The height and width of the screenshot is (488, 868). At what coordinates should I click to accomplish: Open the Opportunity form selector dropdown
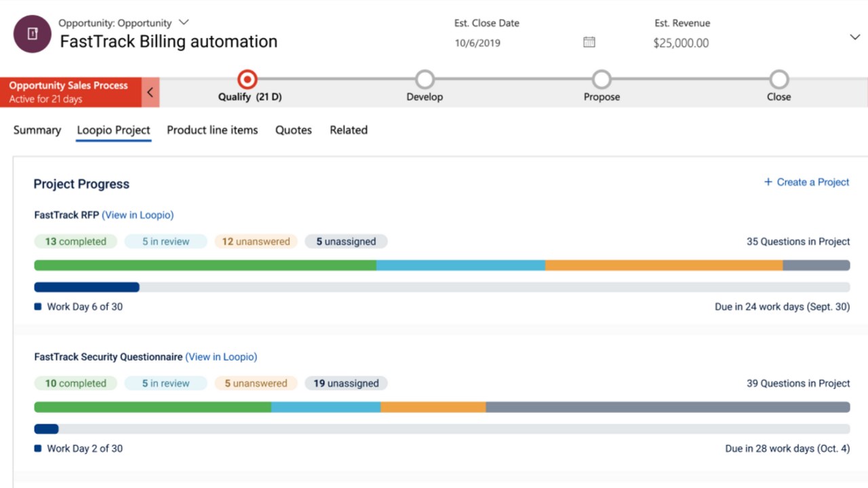tap(184, 22)
